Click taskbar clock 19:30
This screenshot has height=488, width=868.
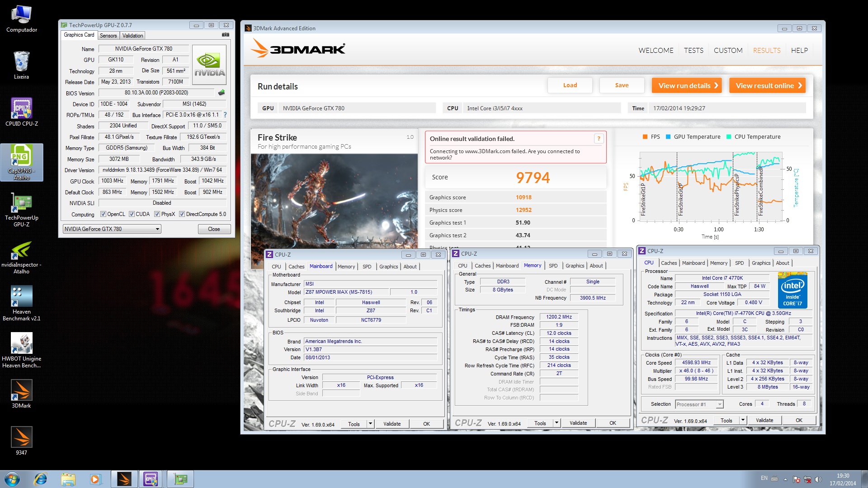pyautogui.click(x=843, y=476)
